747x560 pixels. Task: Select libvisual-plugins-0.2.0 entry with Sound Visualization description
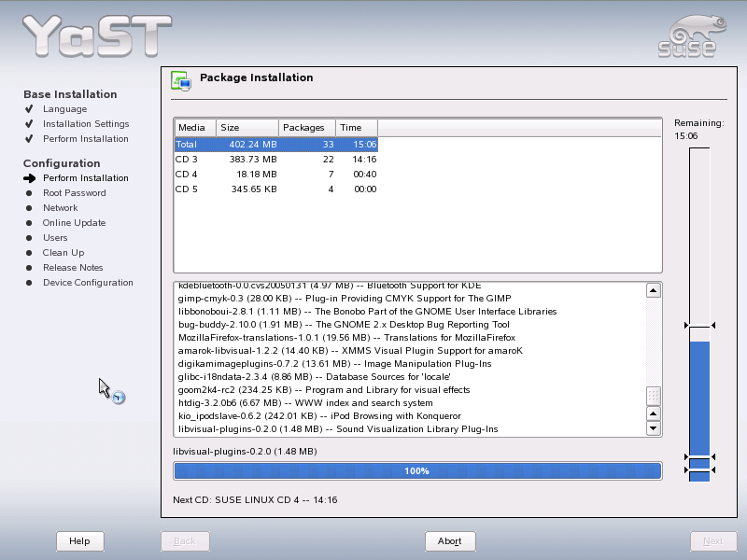[x=338, y=429]
